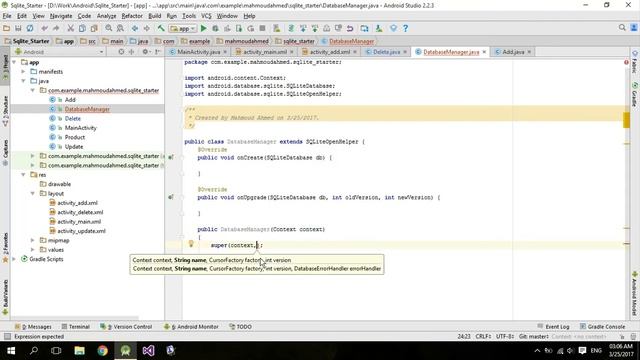The width and height of the screenshot is (640, 360).
Task: Select activity_update.xml in layout folder
Action: [81, 231]
